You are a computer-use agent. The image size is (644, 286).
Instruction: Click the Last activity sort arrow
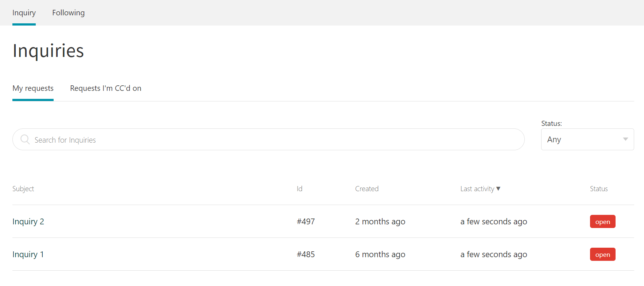tap(499, 189)
